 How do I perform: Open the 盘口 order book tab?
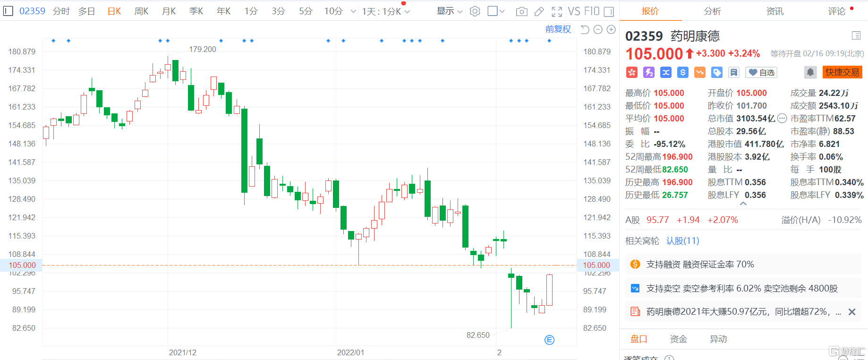click(639, 339)
